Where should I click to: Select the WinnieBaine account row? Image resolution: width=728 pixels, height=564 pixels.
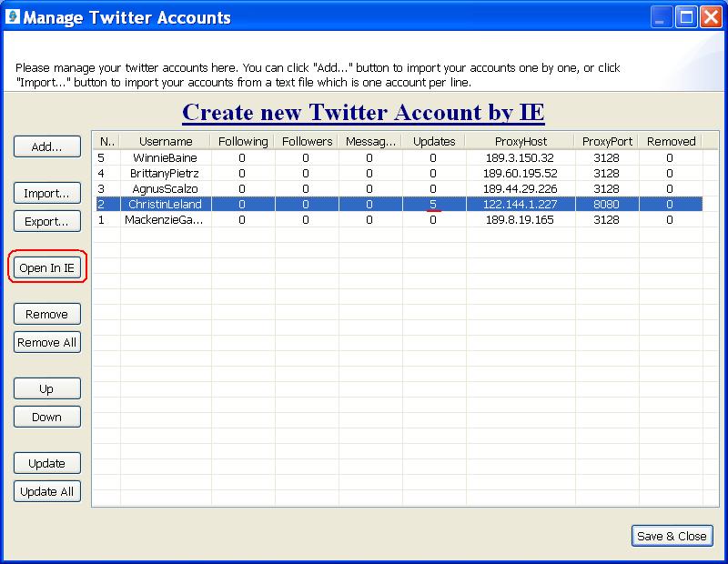399,157
